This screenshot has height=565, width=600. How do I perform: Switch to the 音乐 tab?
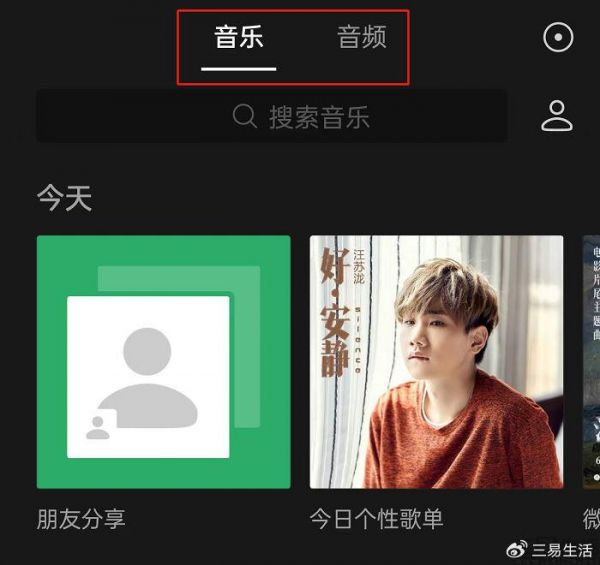[x=239, y=37]
